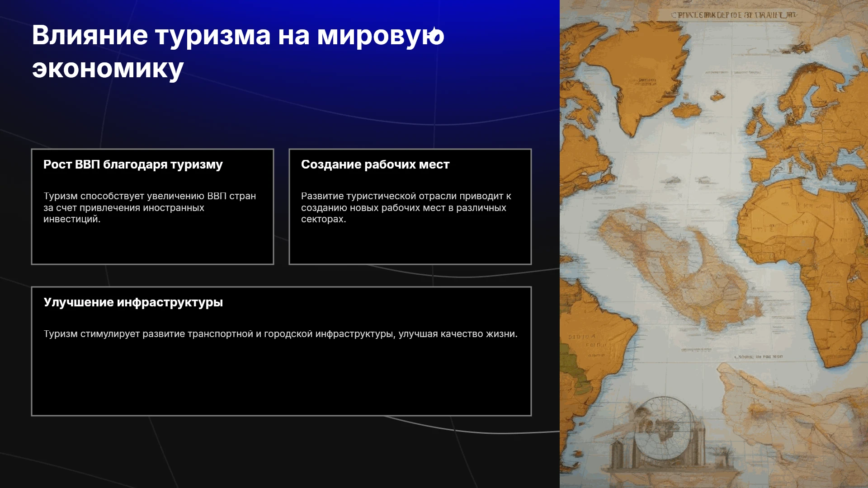This screenshot has height=488, width=868.
Task: Click the slide title 'Влияние туризма на мировую экономику'
Action: (238, 52)
